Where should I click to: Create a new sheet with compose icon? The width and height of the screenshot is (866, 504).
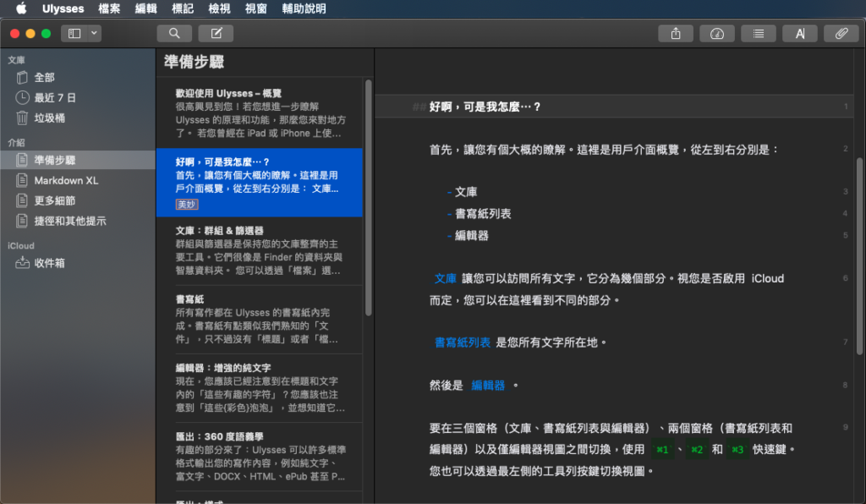(216, 34)
